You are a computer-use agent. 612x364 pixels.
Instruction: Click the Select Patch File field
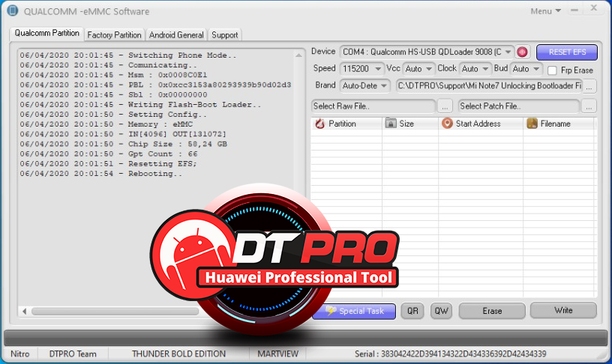click(519, 106)
